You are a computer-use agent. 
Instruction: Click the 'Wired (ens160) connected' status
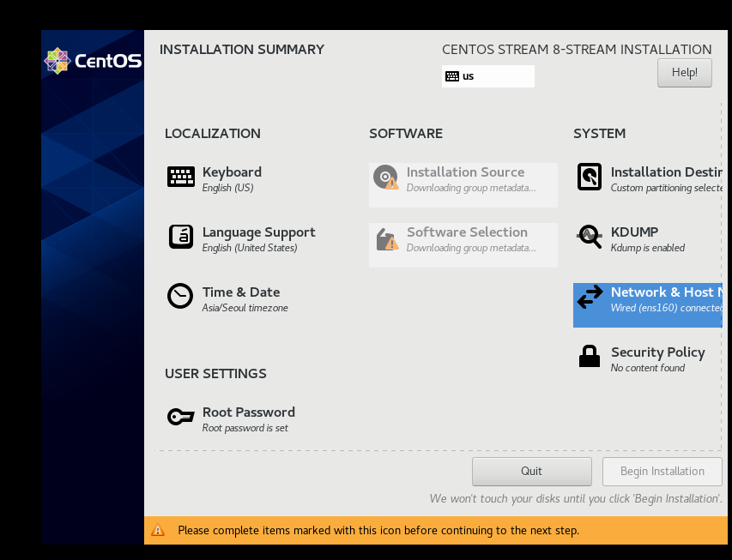666,308
